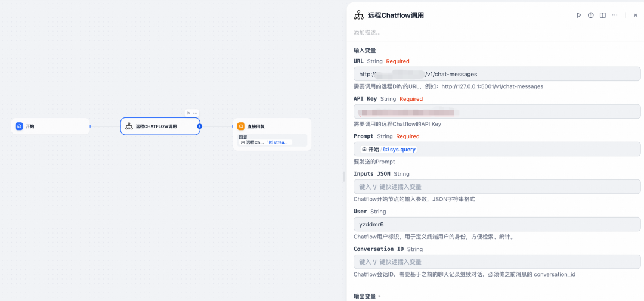Click the panel resize handle at left edge
This screenshot has width=644, height=301.
click(344, 176)
